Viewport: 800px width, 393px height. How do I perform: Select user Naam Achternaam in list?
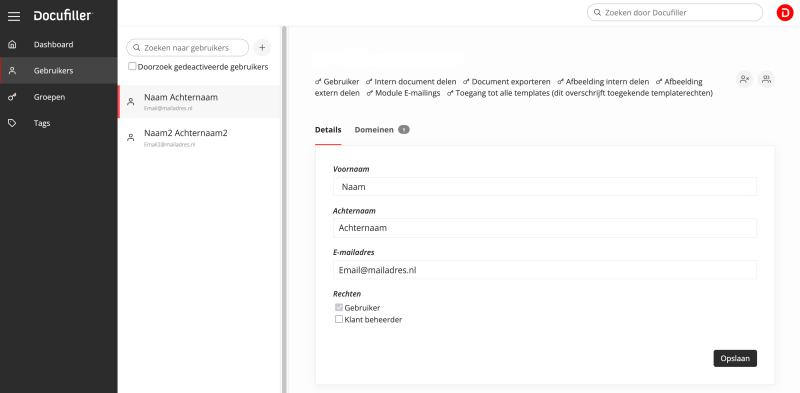click(199, 102)
